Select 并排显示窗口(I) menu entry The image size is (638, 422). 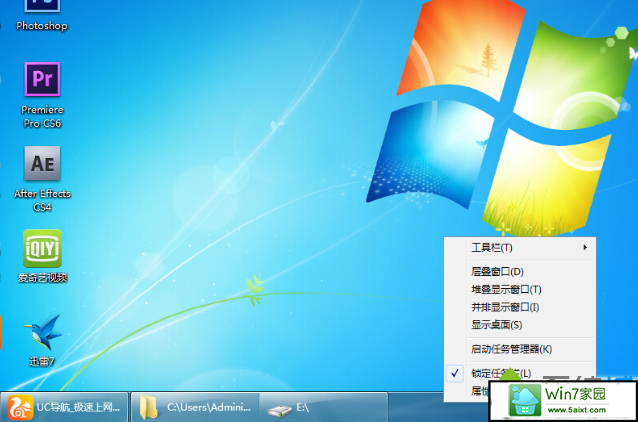520,307
